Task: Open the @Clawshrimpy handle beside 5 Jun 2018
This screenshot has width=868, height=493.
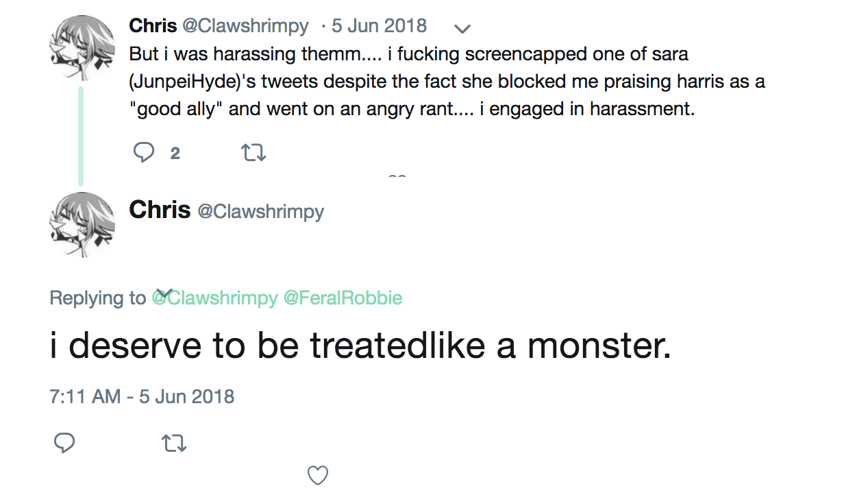Action: coord(245,26)
